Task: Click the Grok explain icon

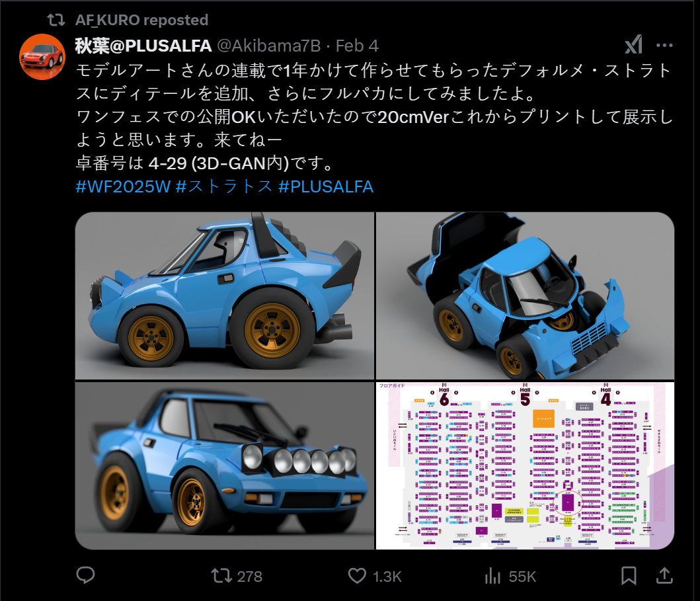Action: (633, 45)
